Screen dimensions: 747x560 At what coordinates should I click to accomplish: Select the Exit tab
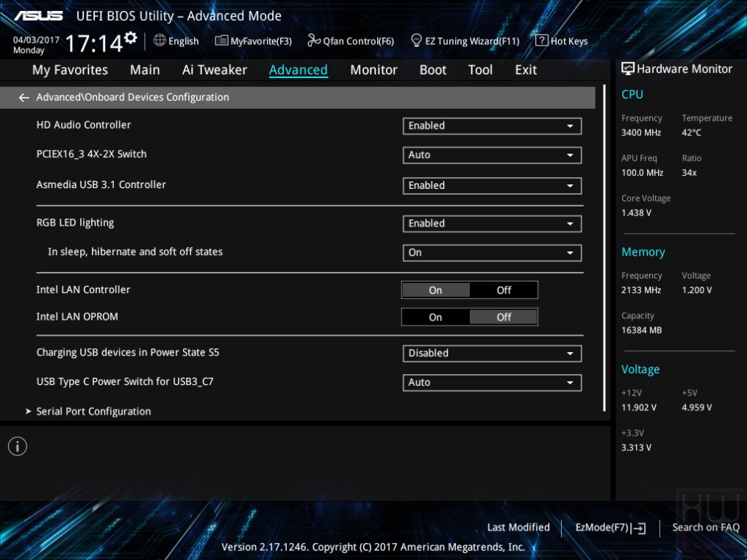click(526, 70)
